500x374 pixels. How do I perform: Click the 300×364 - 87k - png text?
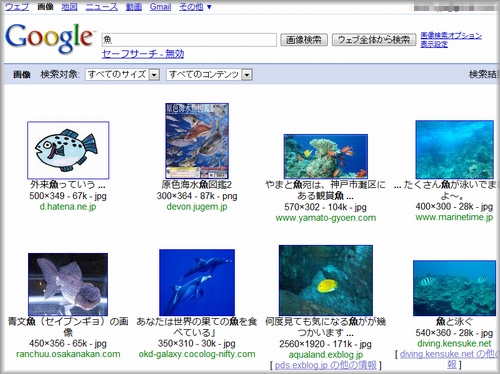pos(197,196)
